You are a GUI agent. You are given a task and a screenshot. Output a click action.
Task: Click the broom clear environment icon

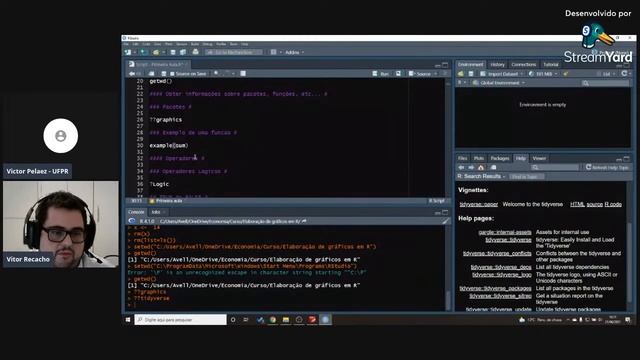(566, 74)
